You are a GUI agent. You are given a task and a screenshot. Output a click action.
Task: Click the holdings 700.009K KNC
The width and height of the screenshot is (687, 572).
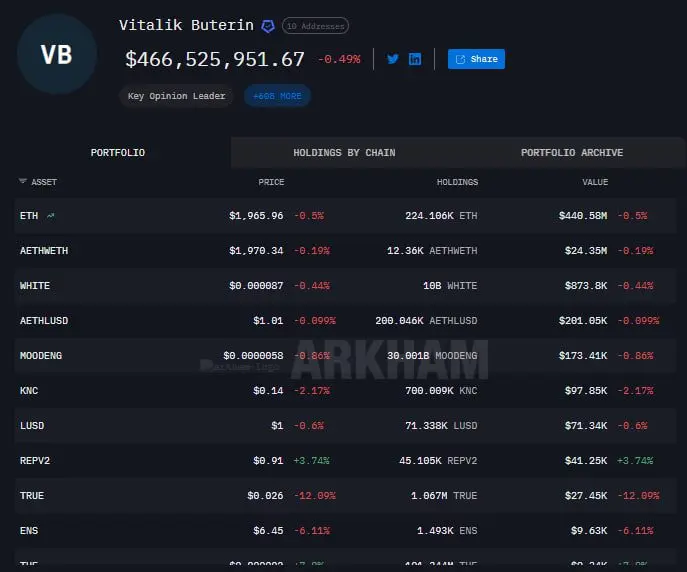[x=441, y=391]
